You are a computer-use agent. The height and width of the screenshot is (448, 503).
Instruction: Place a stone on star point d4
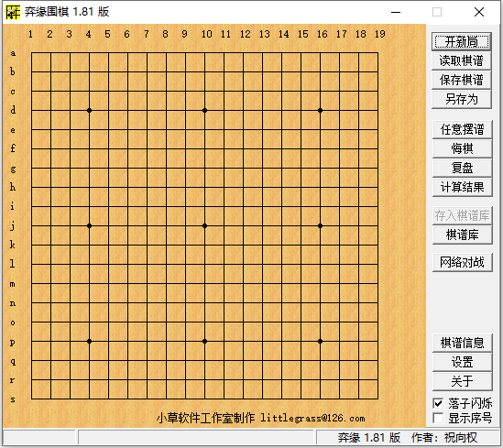tap(89, 110)
